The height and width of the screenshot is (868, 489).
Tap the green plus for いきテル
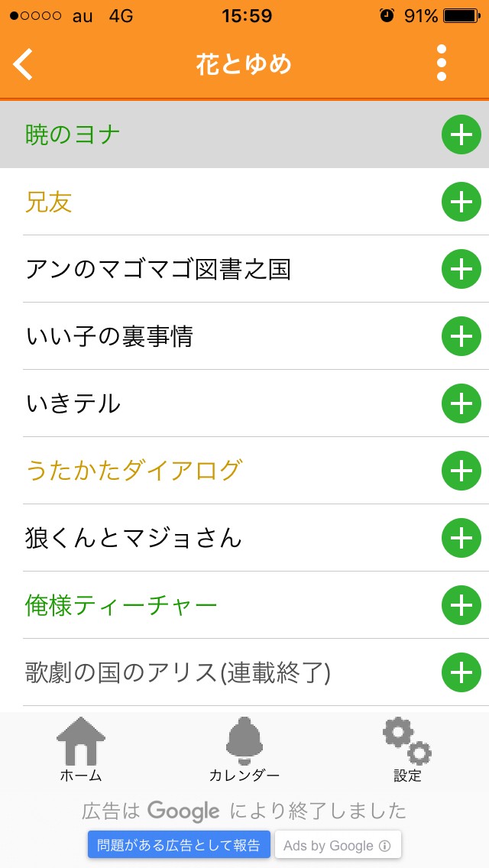click(x=461, y=404)
